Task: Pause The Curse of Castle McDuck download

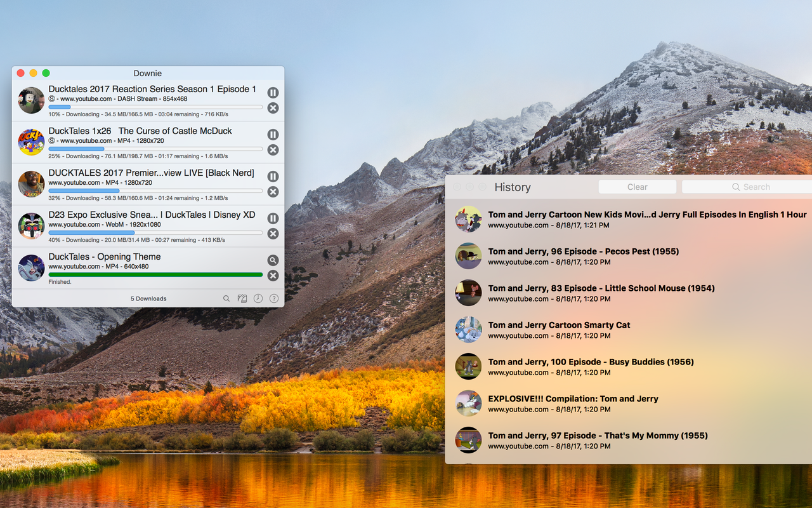Action: (273, 135)
